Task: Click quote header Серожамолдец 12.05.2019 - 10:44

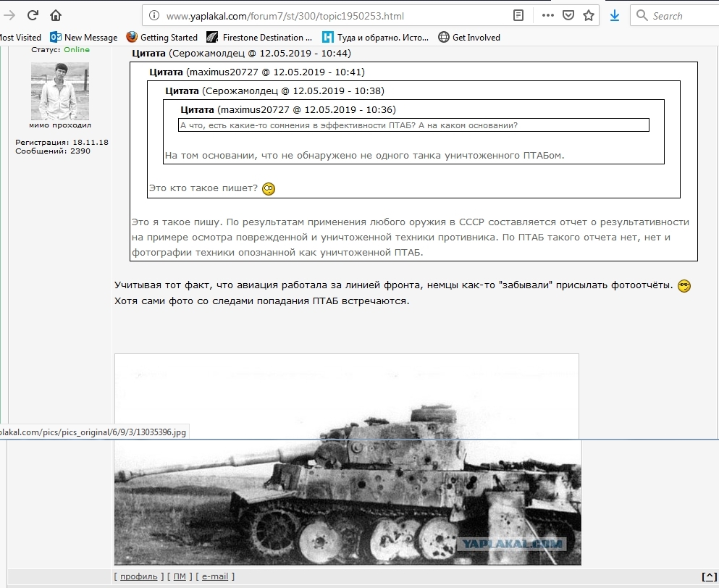Action: point(242,53)
